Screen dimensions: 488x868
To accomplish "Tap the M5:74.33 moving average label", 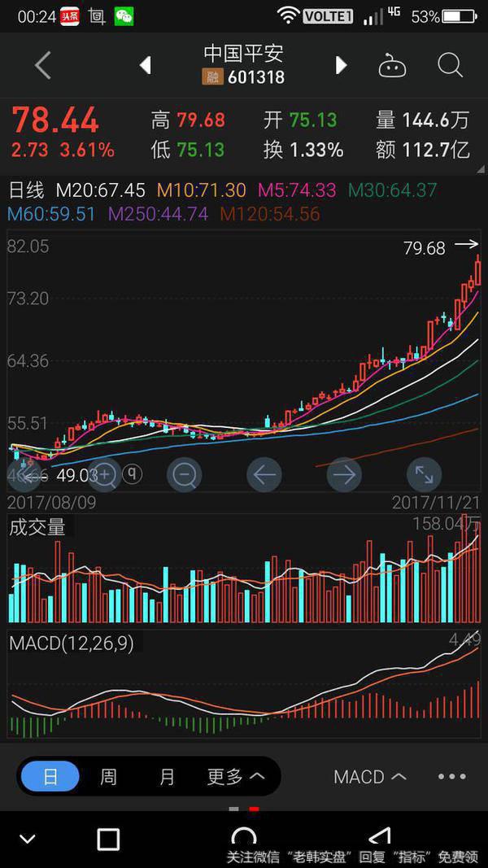I will pyautogui.click(x=297, y=190).
